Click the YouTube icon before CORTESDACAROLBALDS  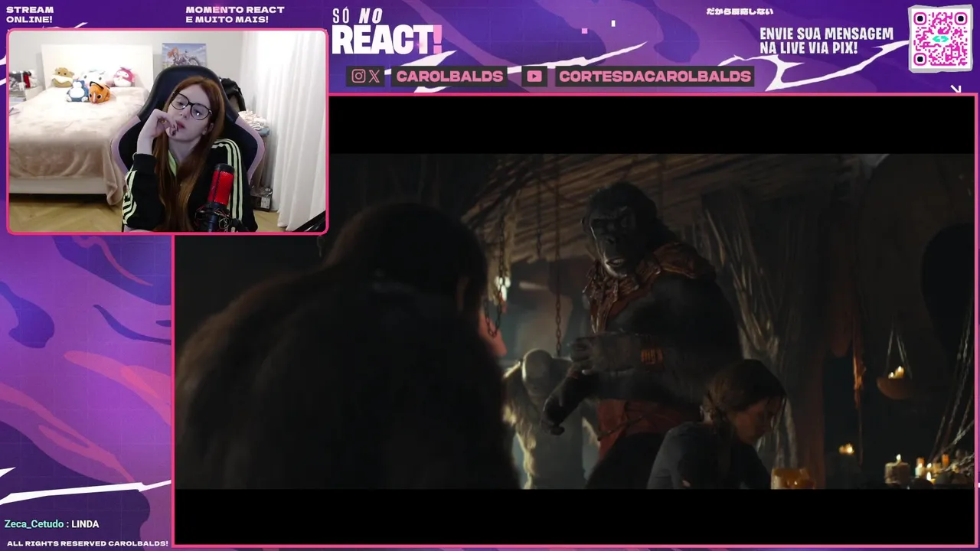534,76
